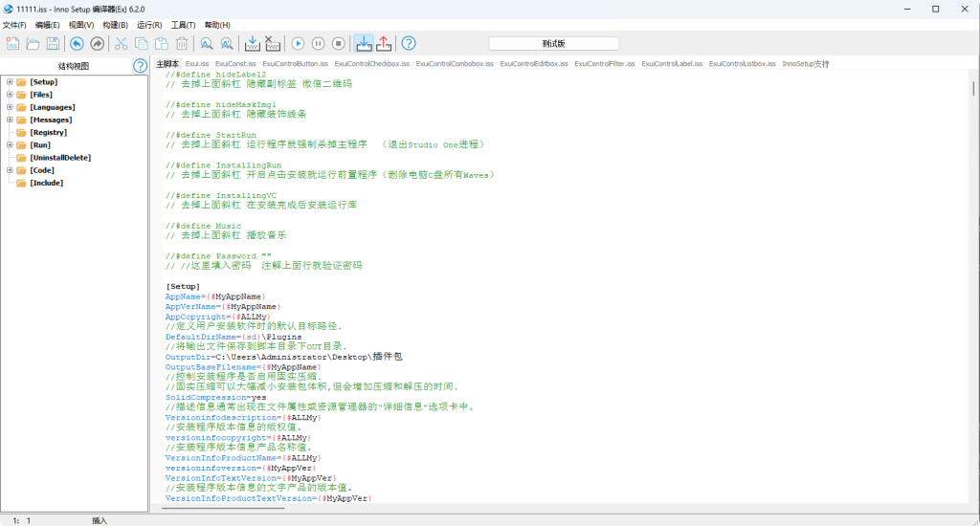The image size is (980, 526).
Task: Create a new ISS script file
Action: click(12, 44)
